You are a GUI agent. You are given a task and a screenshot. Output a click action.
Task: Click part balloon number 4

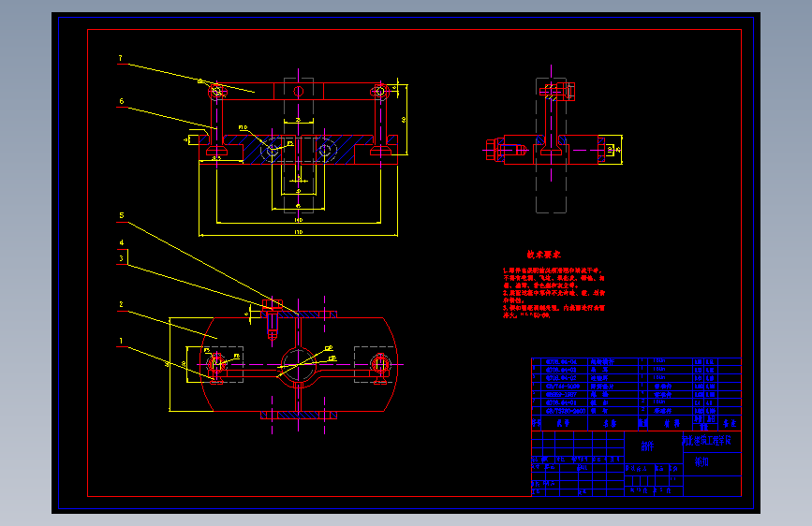click(121, 242)
